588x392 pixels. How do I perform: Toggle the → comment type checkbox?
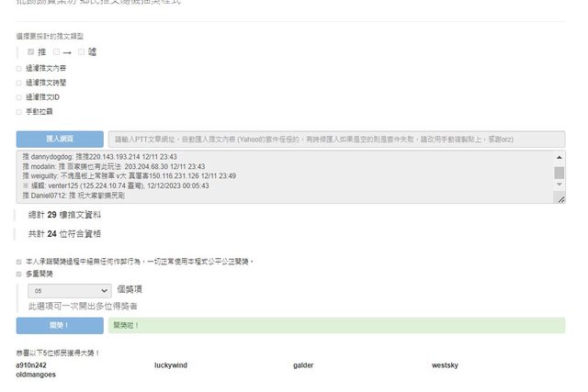(56, 52)
